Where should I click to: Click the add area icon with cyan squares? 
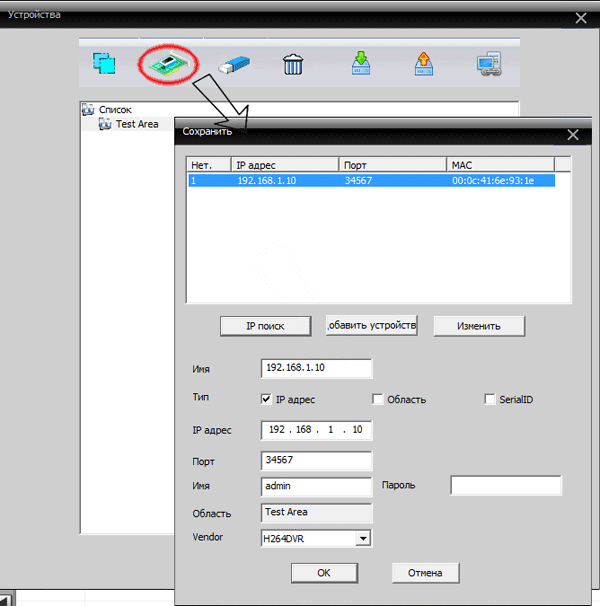click(x=104, y=63)
